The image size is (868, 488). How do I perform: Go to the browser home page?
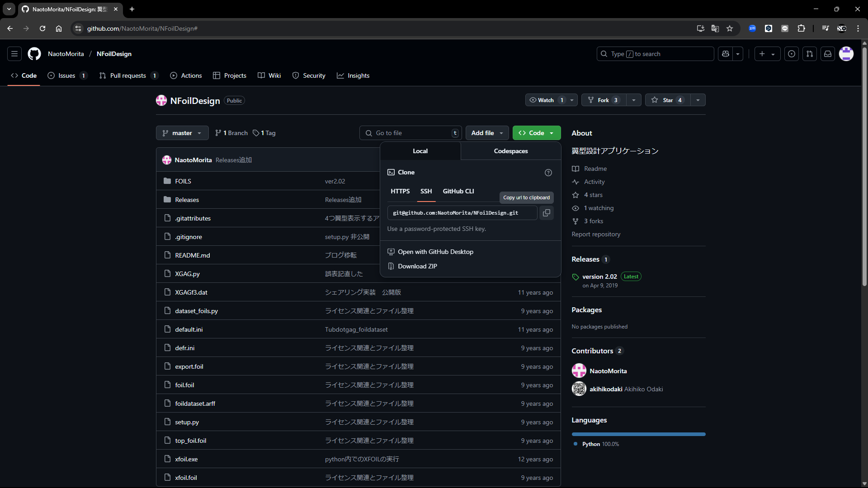[x=59, y=28]
